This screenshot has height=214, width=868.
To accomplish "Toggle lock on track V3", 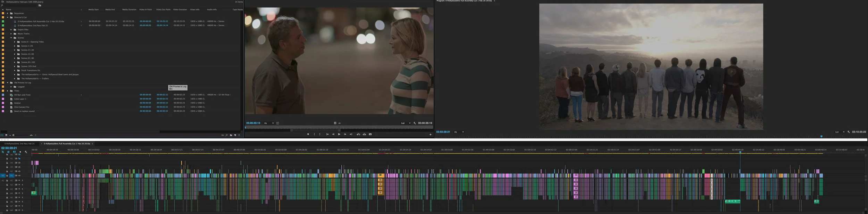I will (7, 167).
